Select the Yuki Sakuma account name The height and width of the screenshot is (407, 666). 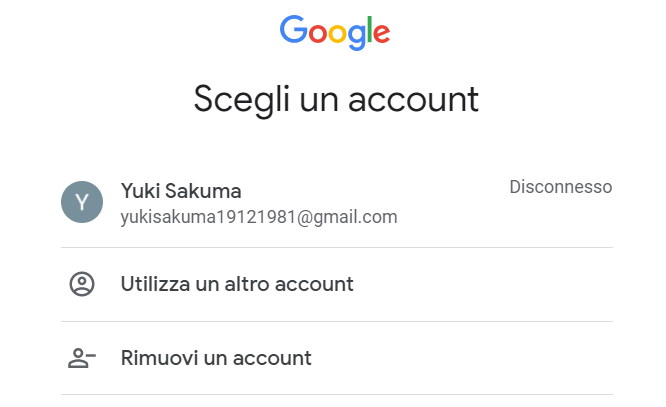tap(181, 191)
